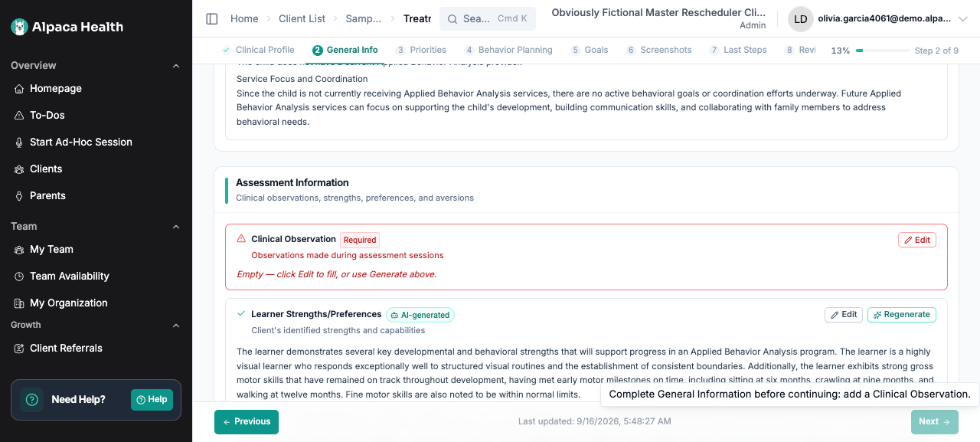Viewport: 980px width, 442px height.
Task: Click the green Help button
Action: 152,400
